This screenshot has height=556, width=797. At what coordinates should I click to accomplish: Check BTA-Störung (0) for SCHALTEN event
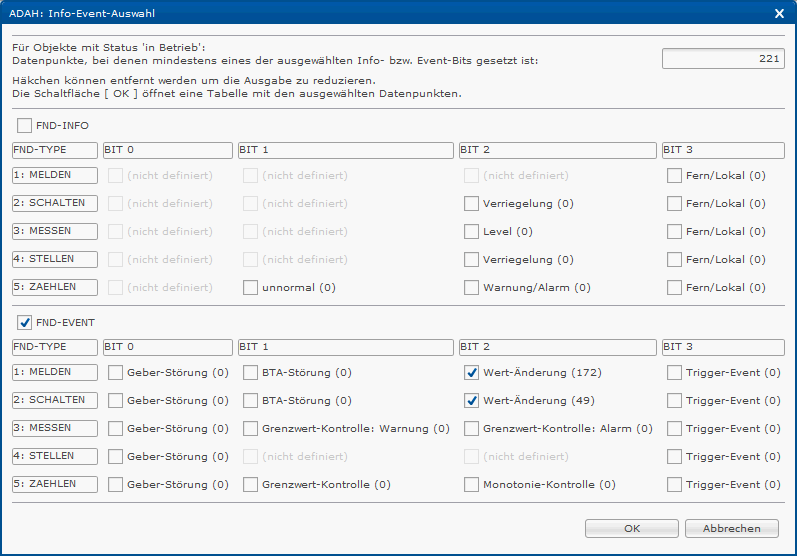(250, 400)
